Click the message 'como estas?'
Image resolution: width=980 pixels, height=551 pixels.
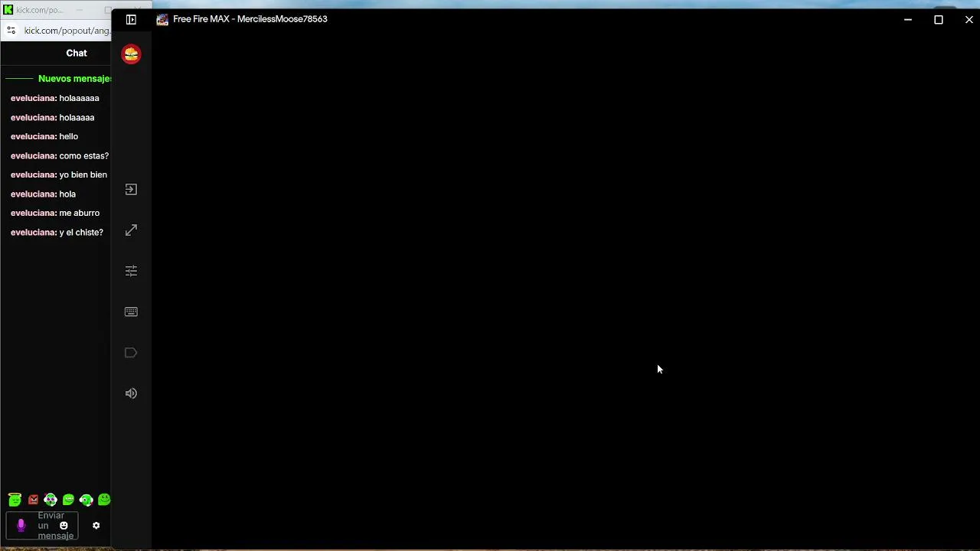coord(83,155)
